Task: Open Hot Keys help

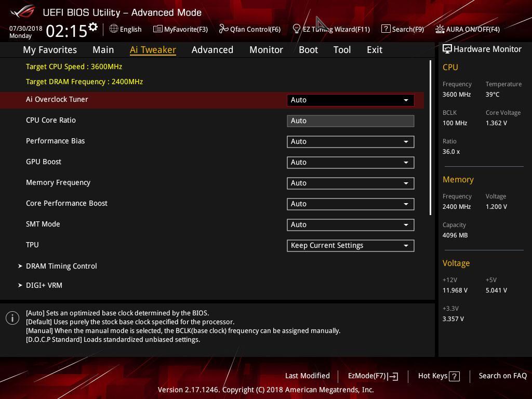Action: tap(438, 376)
